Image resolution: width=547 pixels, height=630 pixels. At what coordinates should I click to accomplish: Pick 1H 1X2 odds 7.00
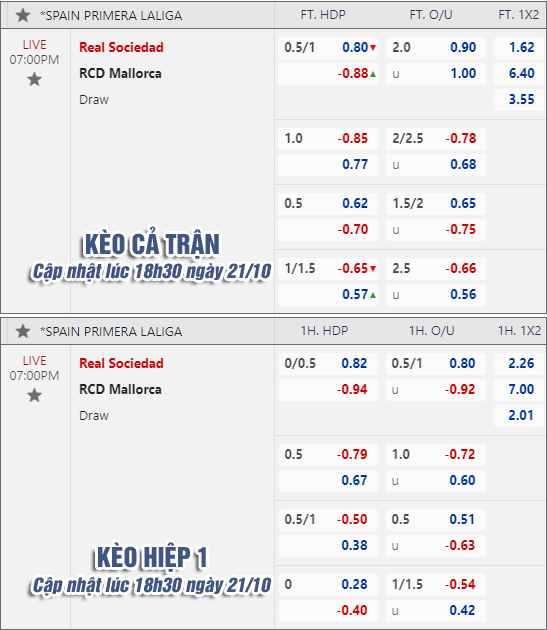point(521,389)
